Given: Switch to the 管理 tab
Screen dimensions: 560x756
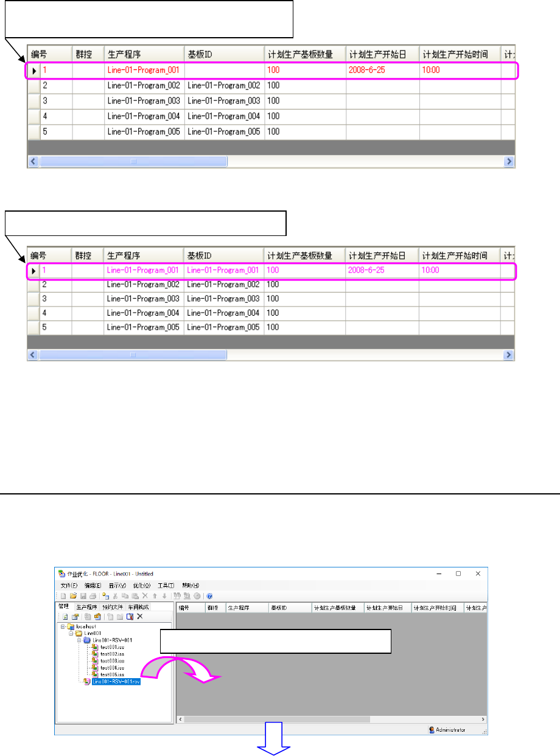Looking at the screenshot, I should click(63, 606).
